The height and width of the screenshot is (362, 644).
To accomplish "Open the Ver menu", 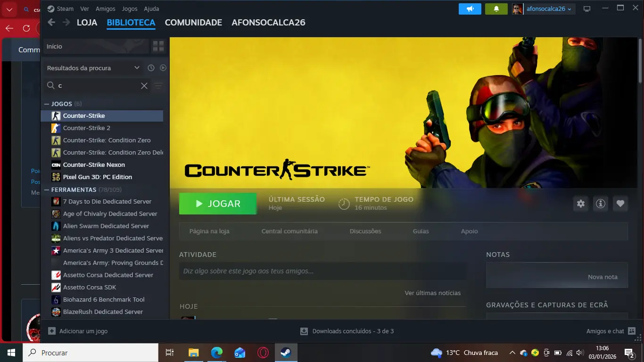I will coord(85,9).
